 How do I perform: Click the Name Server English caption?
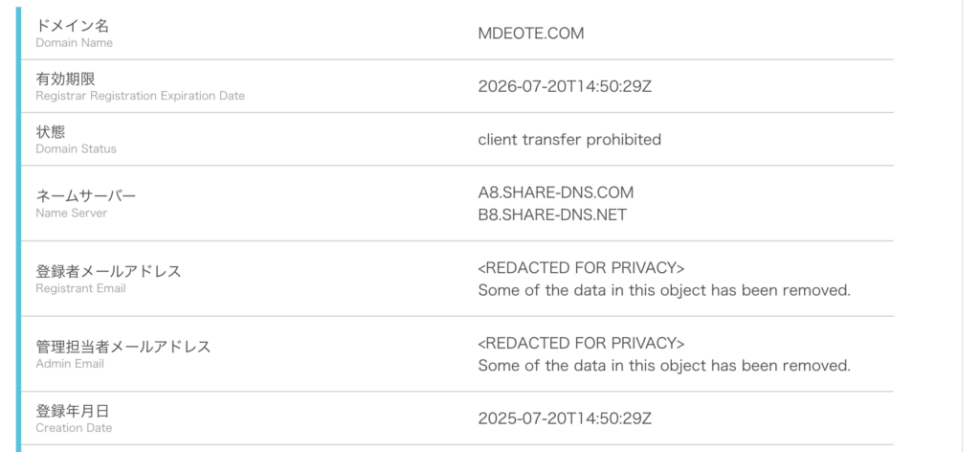pyautogui.click(x=71, y=214)
